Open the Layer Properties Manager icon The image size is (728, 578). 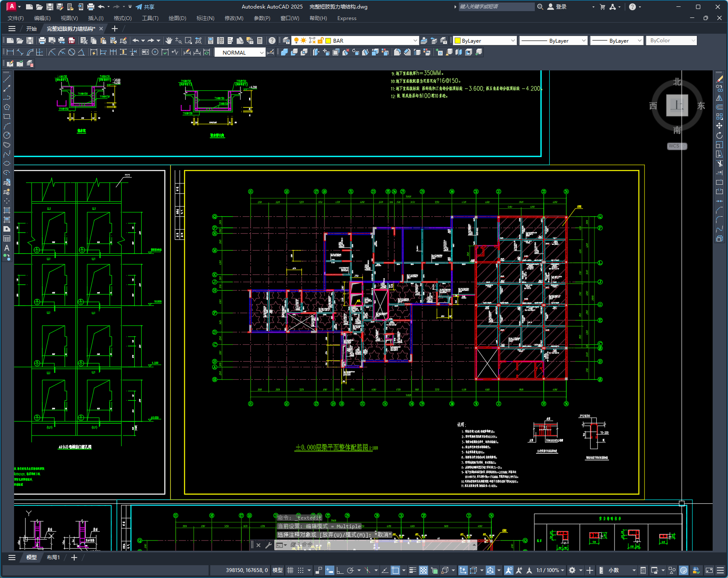pyautogui.click(x=286, y=41)
